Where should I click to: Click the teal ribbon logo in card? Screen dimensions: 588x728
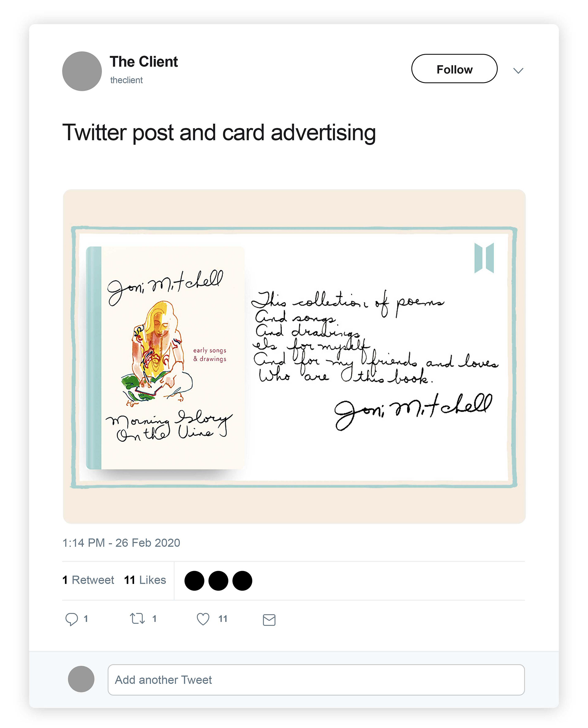[484, 258]
